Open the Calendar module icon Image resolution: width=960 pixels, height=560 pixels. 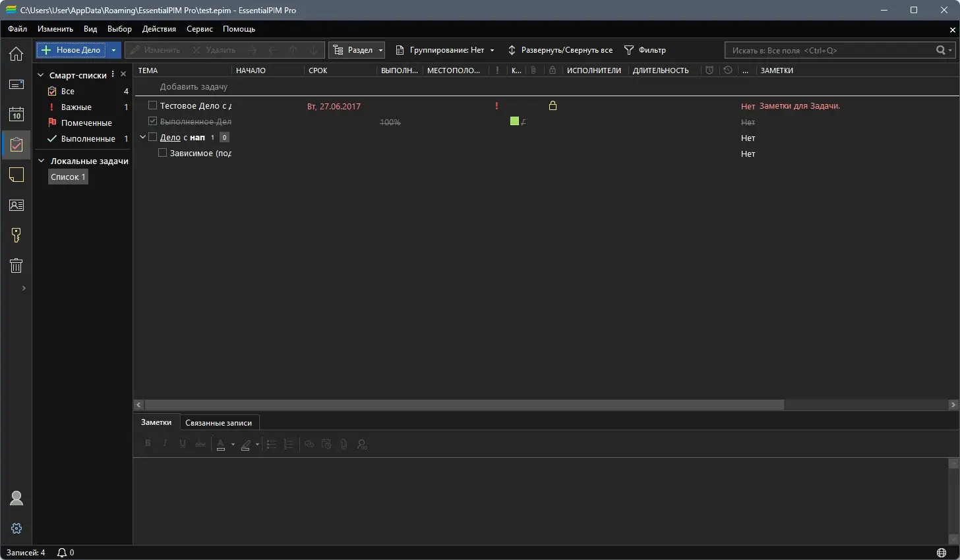click(16, 114)
